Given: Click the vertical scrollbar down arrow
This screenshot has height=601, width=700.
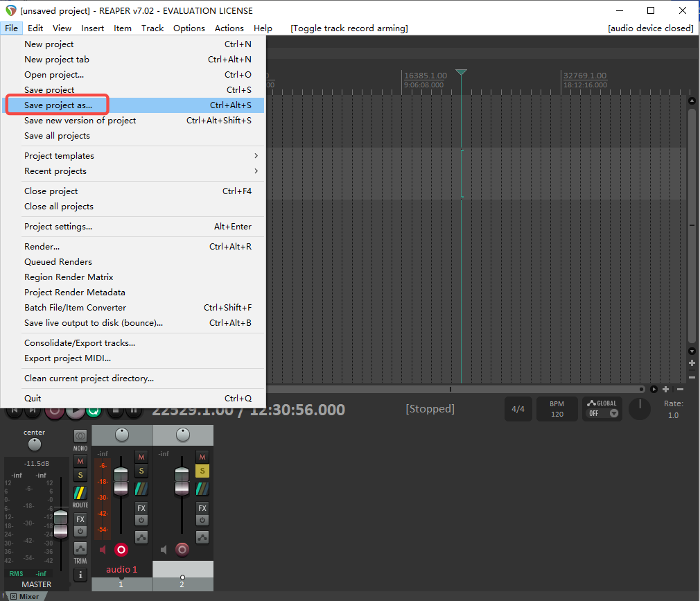Looking at the screenshot, I should click(692, 351).
